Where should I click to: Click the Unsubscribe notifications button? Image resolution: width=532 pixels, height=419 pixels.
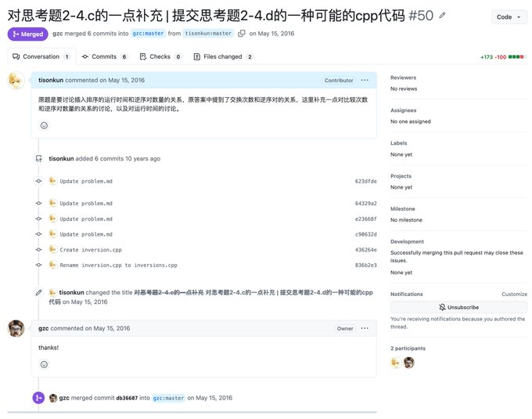point(458,307)
